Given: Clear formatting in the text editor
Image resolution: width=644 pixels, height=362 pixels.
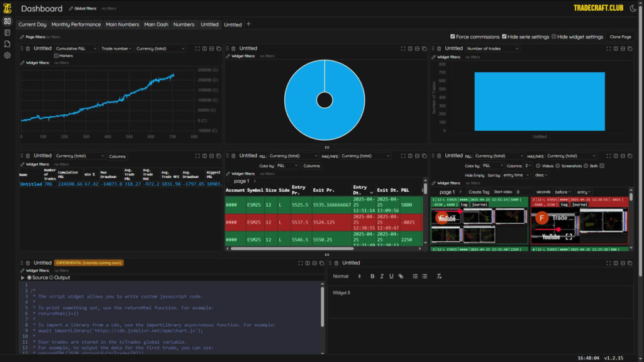Looking at the screenshot, I should click(439, 277).
